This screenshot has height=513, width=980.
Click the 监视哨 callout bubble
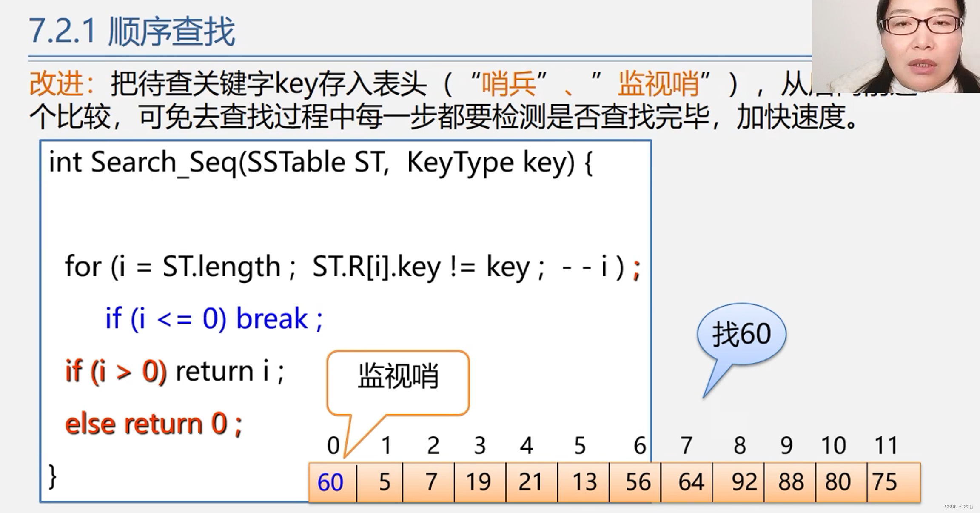coord(398,377)
